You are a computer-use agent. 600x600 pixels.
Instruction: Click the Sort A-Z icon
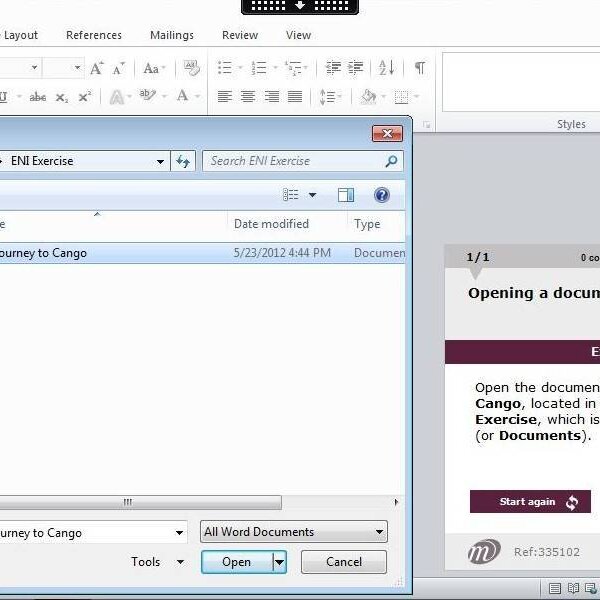386,68
